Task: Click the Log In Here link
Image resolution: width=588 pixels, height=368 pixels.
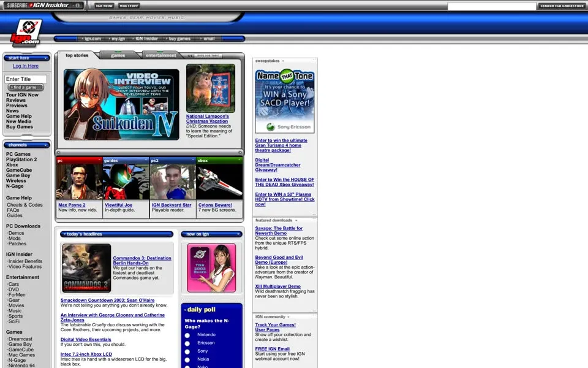Action: click(26, 66)
